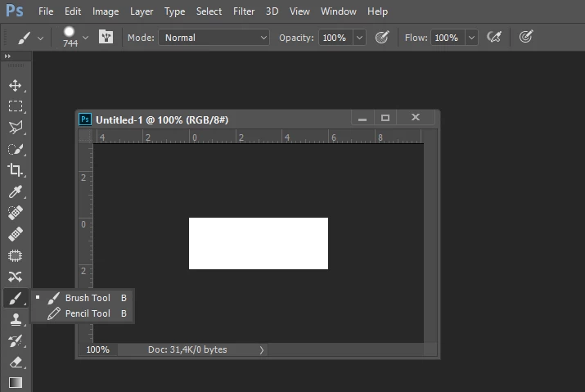
Task: Expand the collapsed toolbar double arrows
Action: tap(7, 56)
